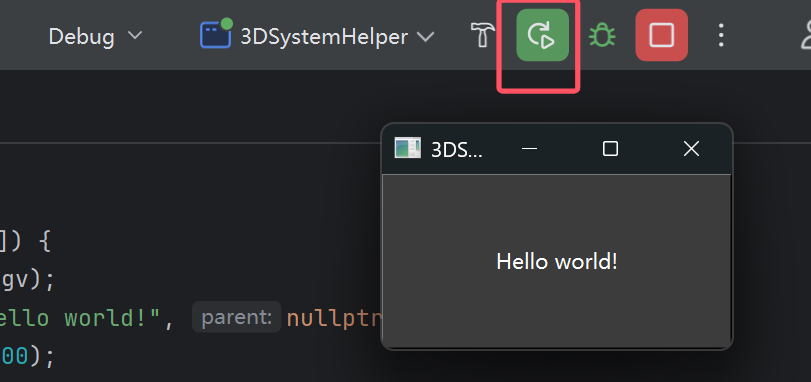Click the user profile icon in toolbar
Screen dimensions: 811x382
[x=805, y=35]
